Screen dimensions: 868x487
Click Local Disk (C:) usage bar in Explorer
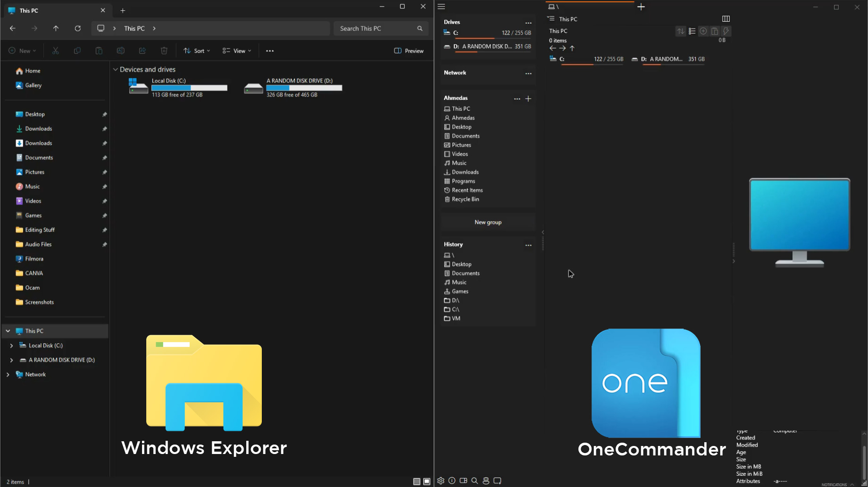(x=189, y=88)
